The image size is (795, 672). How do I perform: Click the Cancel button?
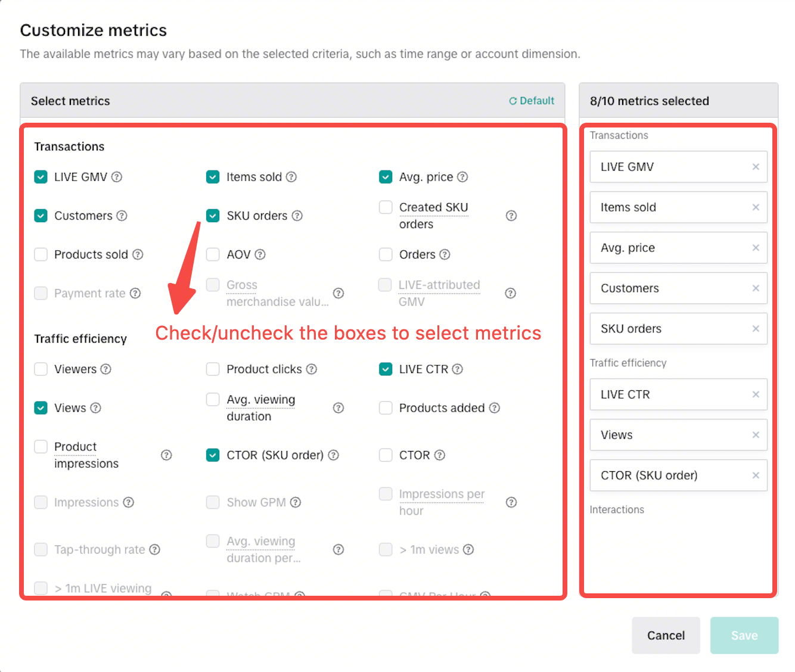666,636
